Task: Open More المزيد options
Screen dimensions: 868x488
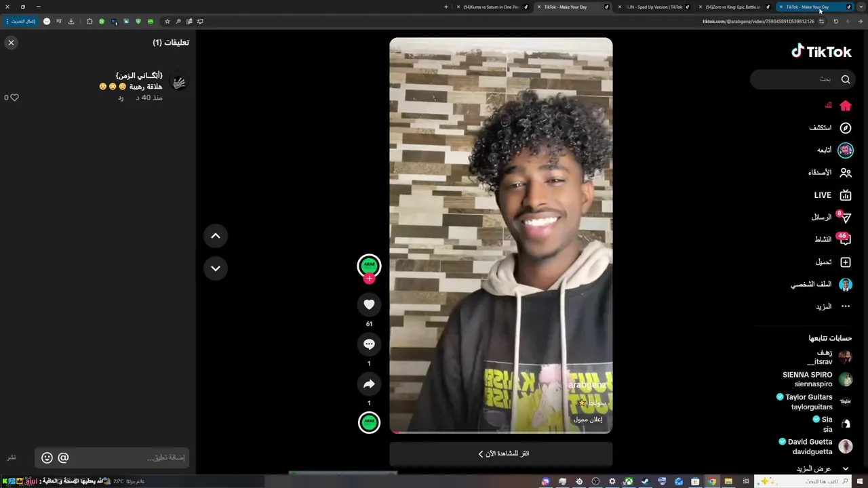Action: pyautogui.click(x=833, y=307)
